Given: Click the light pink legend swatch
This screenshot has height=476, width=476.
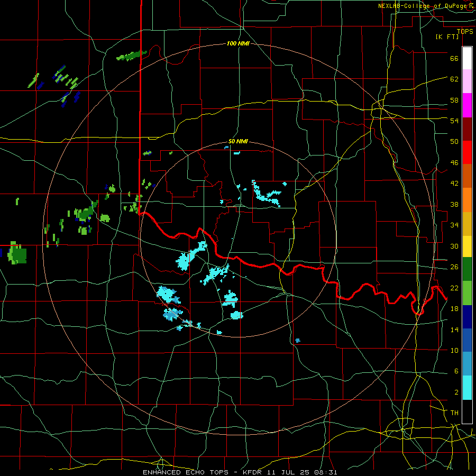Looking at the screenshot, I should click(x=467, y=81).
